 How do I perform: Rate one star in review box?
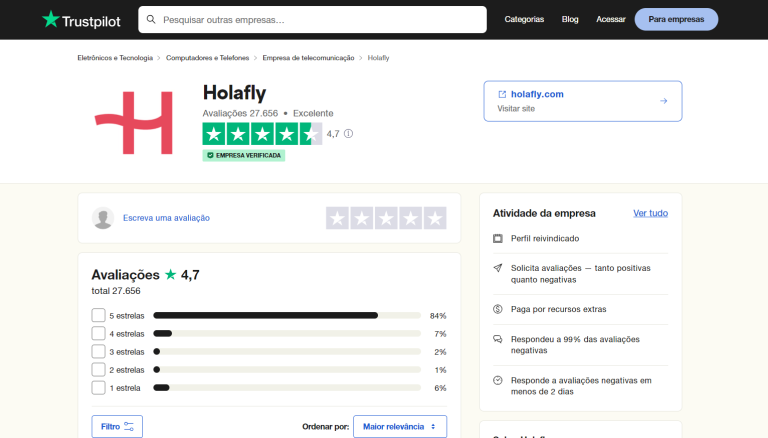(337, 218)
